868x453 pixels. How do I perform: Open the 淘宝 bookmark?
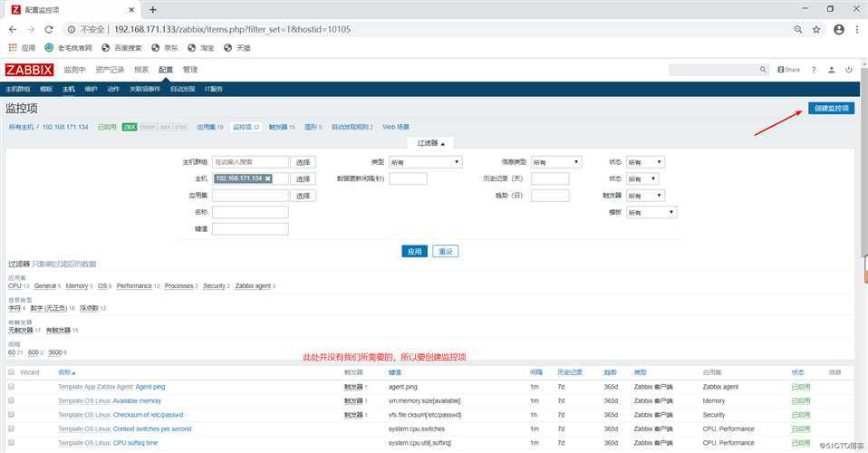200,48
